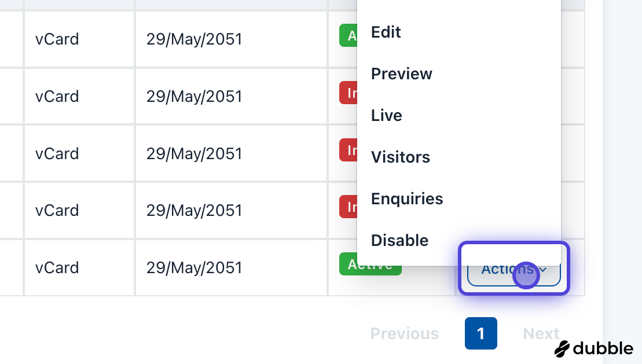
Task: Click the 29/May/2051 date in top row
Action: click(x=194, y=39)
